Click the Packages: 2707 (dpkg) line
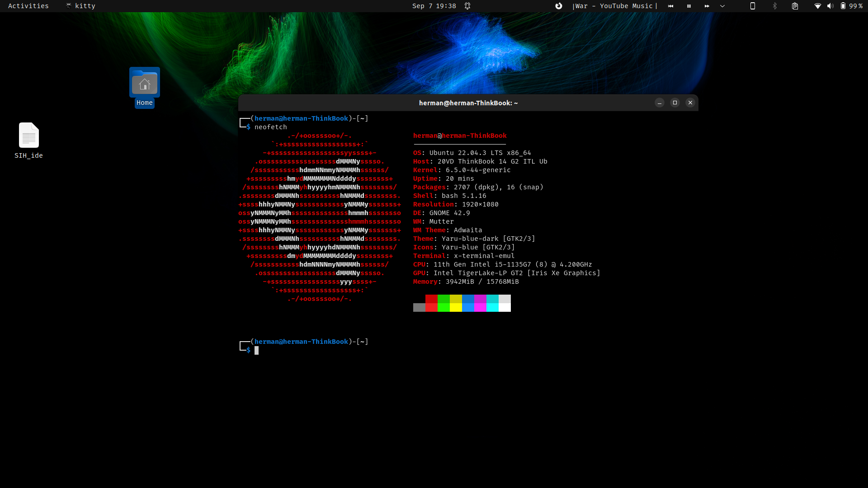 click(478, 187)
